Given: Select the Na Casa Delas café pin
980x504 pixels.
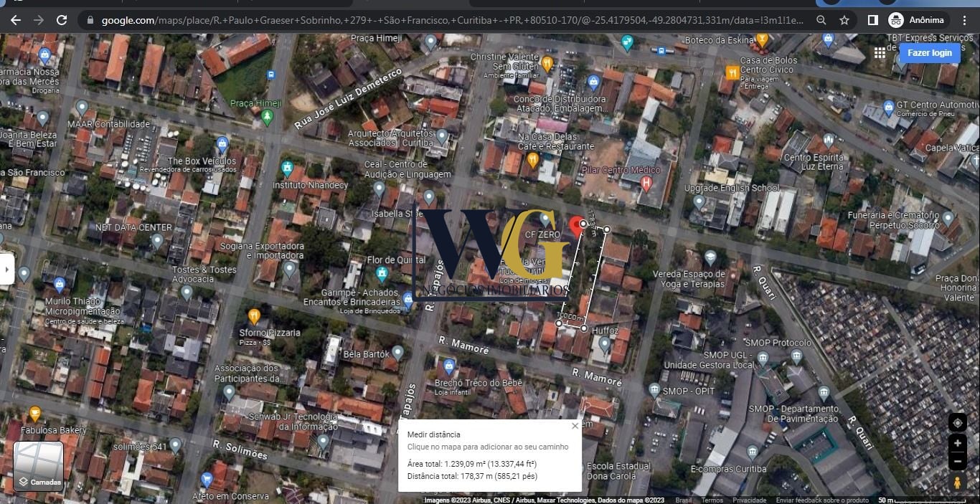Looking at the screenshot, I should [x=533, y=160].
